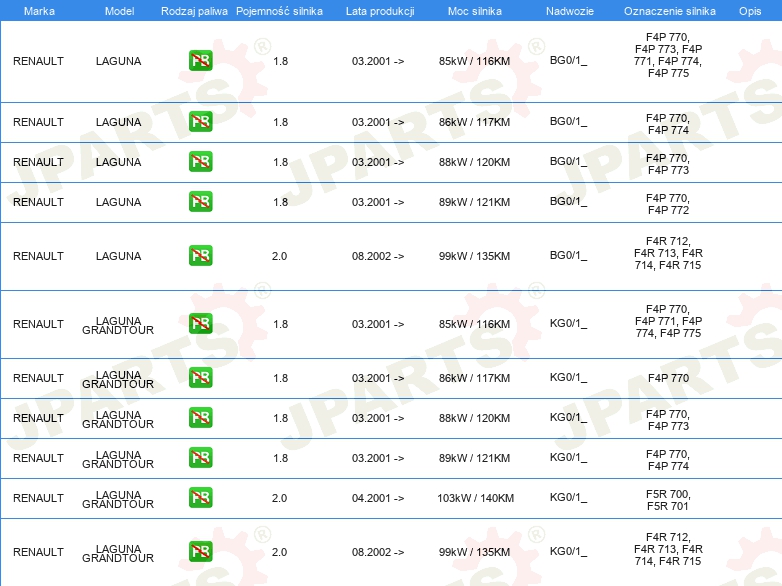Click the 88kW / 120KM cell in KG0/1_ row
782x586 pixels.
tap(474, 418)
